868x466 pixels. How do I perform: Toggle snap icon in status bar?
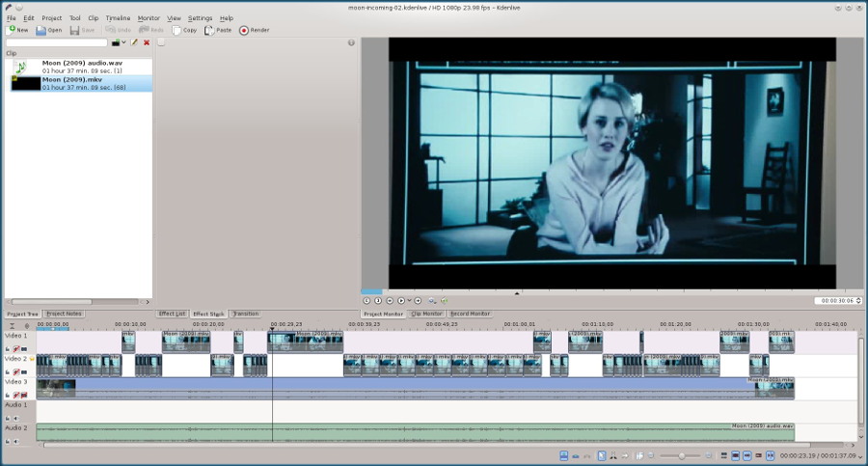770,455
